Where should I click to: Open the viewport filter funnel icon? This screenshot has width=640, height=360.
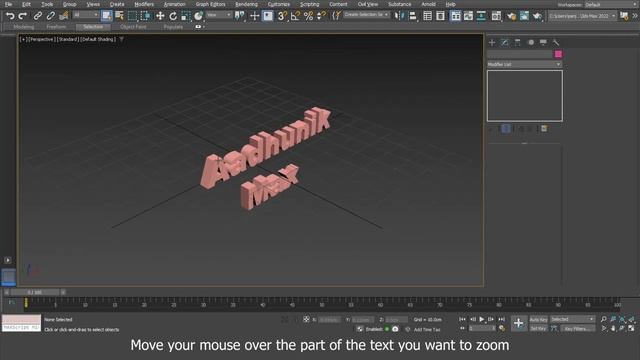click(x=122, y=39)
